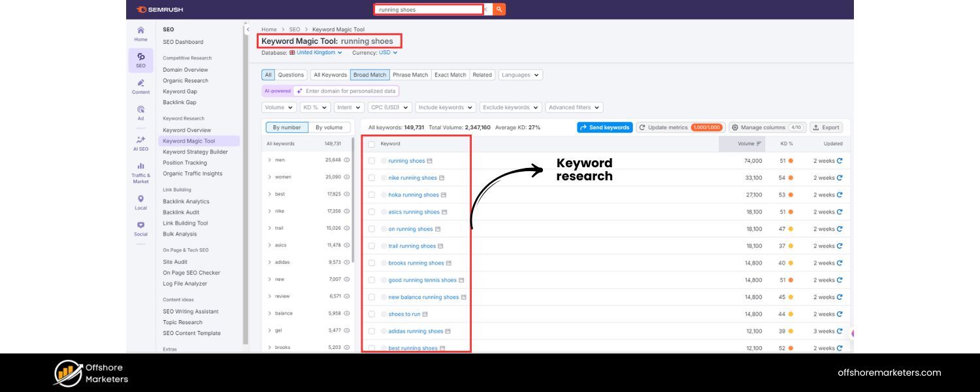
Task: Open the Local section icon
Action: coord(140,199)
